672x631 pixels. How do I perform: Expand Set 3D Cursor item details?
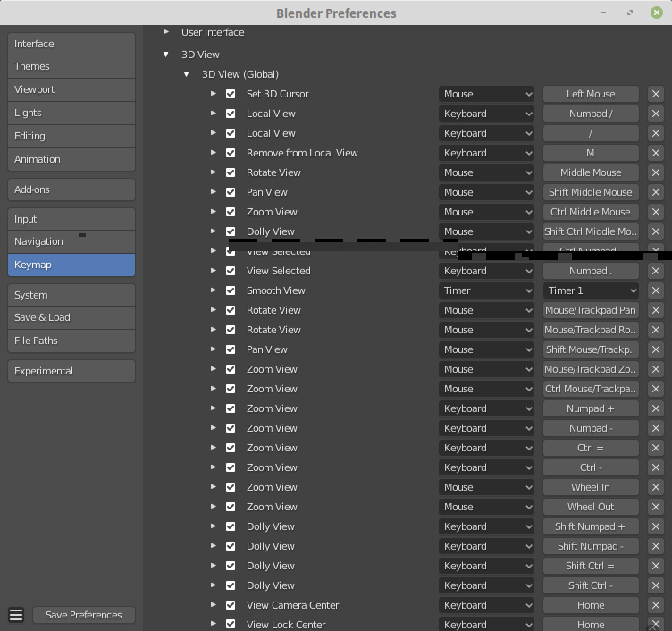point(213,94)
